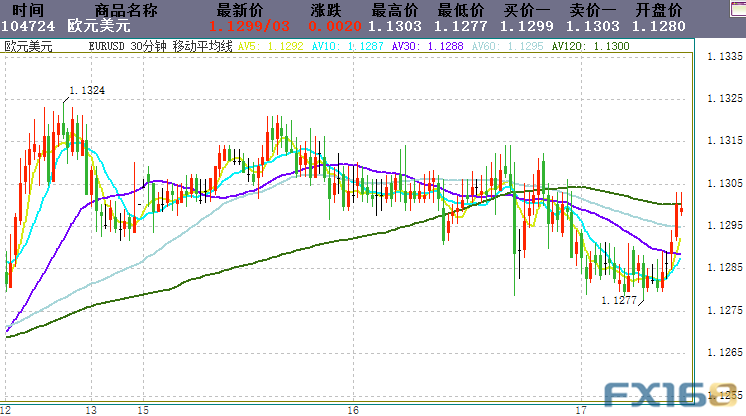The width and height of the screenshot is (746, 416).
Task: Select the 卖价一 column header
Action: (593, 10)
